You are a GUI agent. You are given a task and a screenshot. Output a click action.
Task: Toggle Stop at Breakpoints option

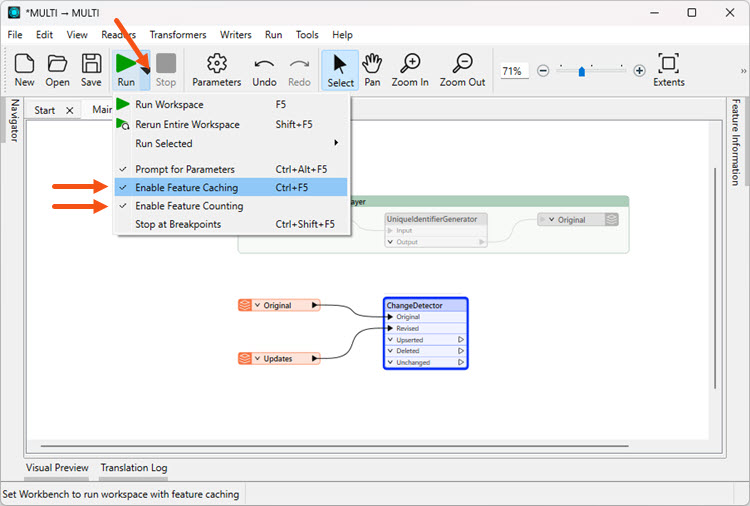tap(231, 224)
